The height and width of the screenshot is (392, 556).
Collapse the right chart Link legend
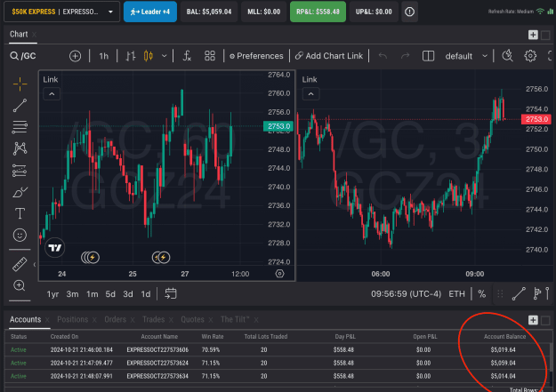(x=311, y=94)
